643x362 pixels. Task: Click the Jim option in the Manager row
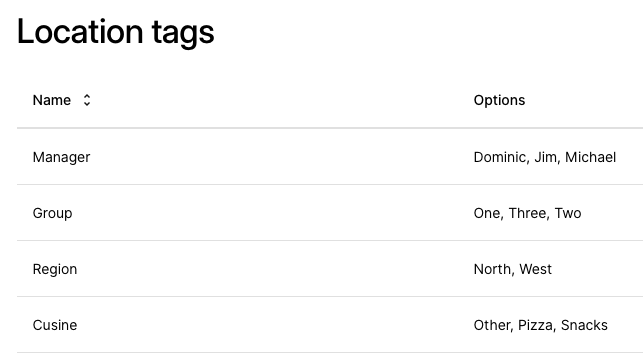coord(547,157)
